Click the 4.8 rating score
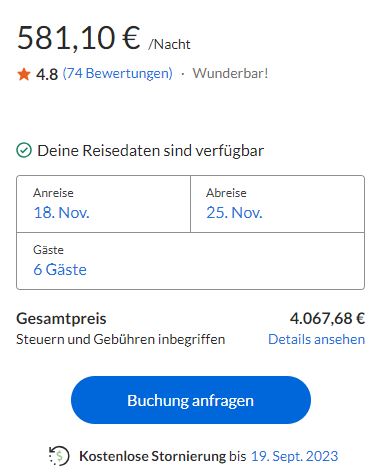Image resolution: width=385 pixels, height=475 pixels. [x=47, y=74]
